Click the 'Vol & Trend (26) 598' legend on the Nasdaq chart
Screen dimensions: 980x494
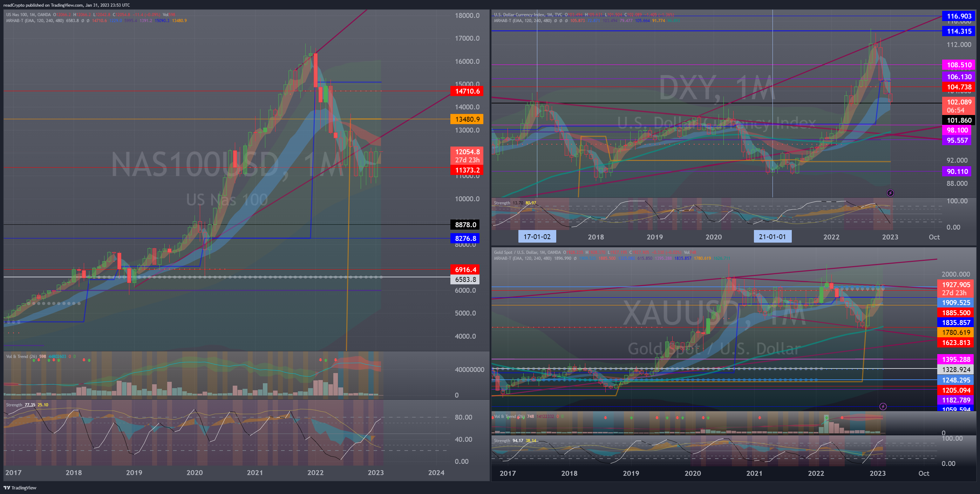pyautogui.click(x=26, y=357)
